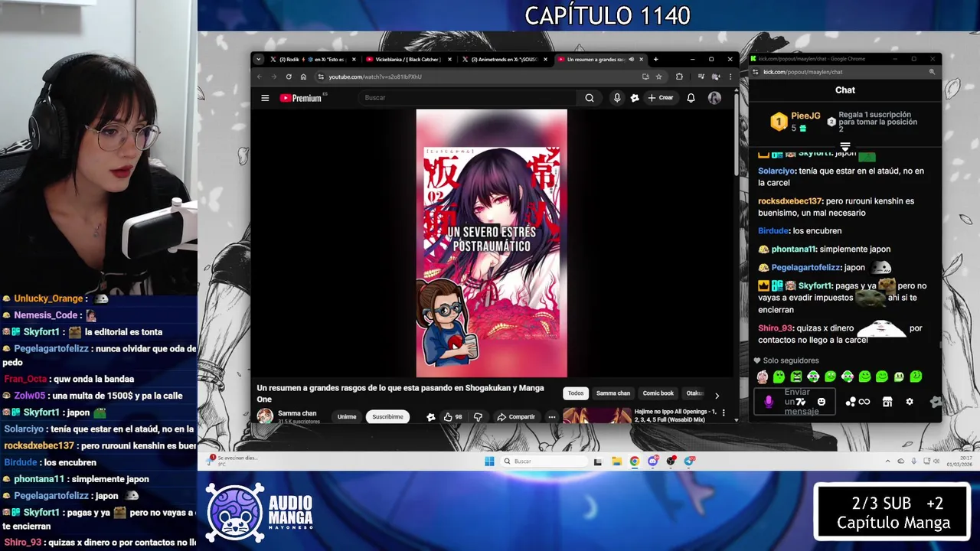Open the Kick chat shop icon

(887, 402)
